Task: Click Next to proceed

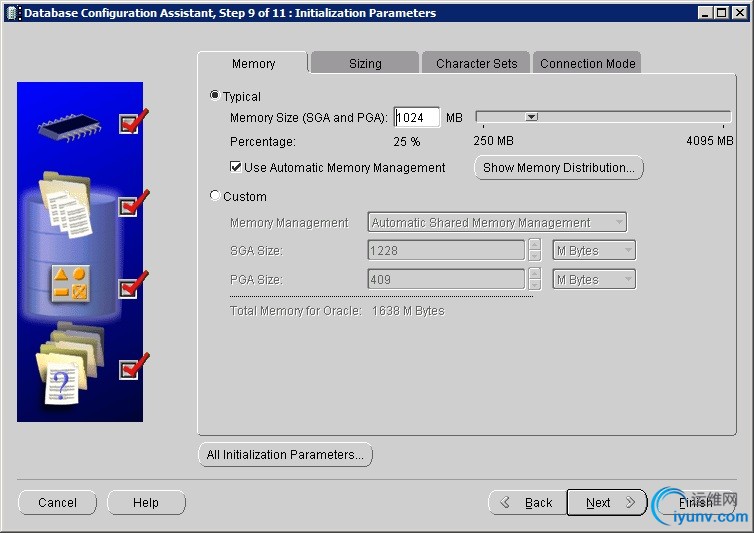Action: [607, 503]
